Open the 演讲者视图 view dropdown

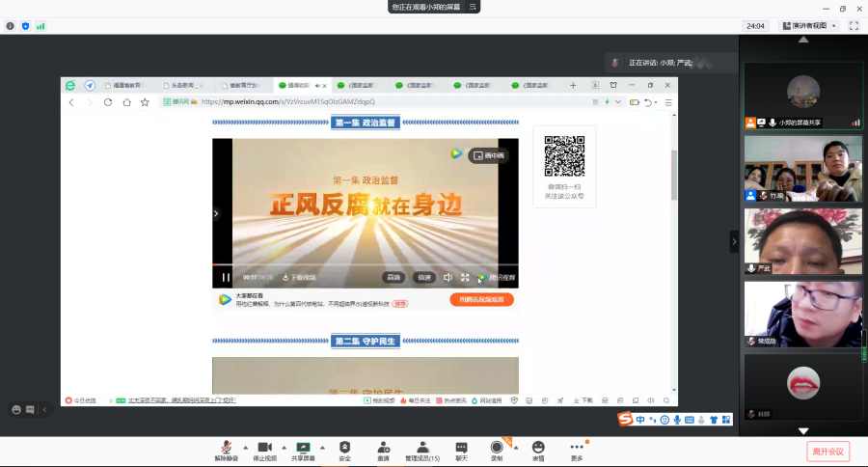pyautogui.click(x=809, y=25)
